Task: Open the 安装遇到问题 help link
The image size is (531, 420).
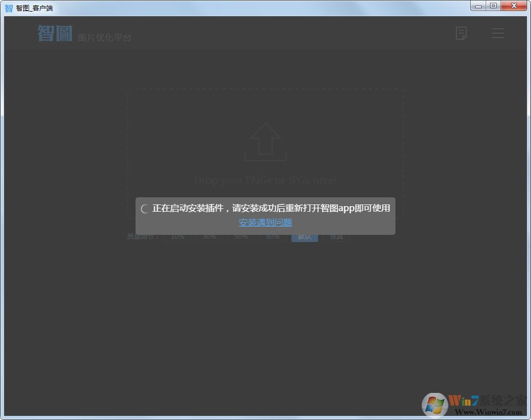Action: tap(265, 222)
